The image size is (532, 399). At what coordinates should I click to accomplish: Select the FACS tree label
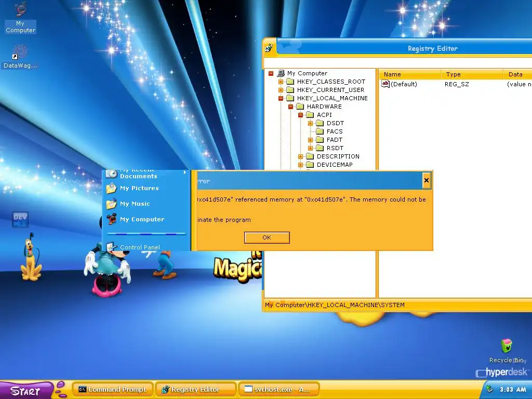pos(335,131)
